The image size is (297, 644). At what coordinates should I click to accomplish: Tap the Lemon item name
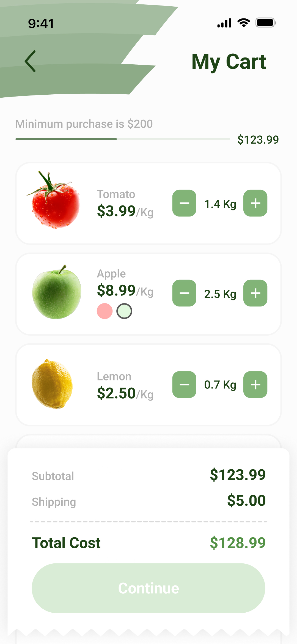114,376
